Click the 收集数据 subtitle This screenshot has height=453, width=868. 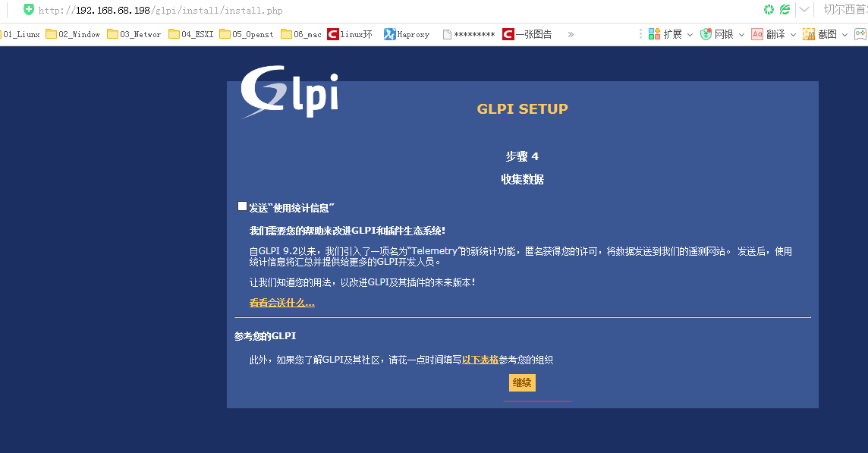pos(522,179)
